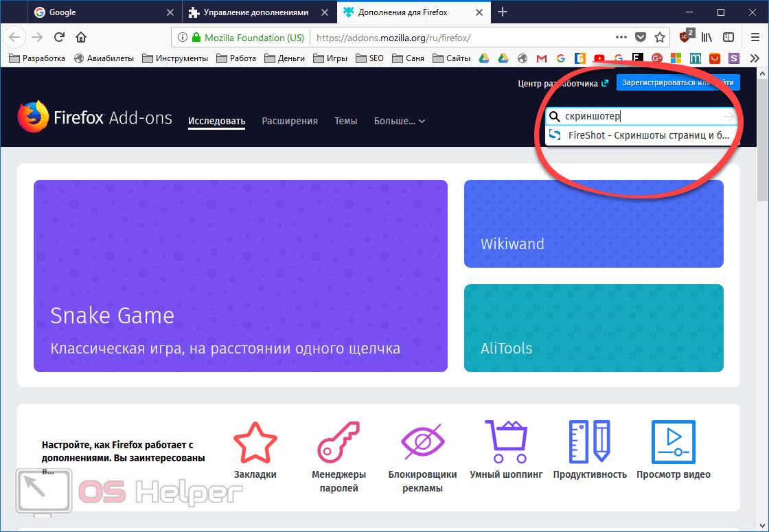Open the Расширения navigation item
Screen dimensions: 769x532
point(290,121)
